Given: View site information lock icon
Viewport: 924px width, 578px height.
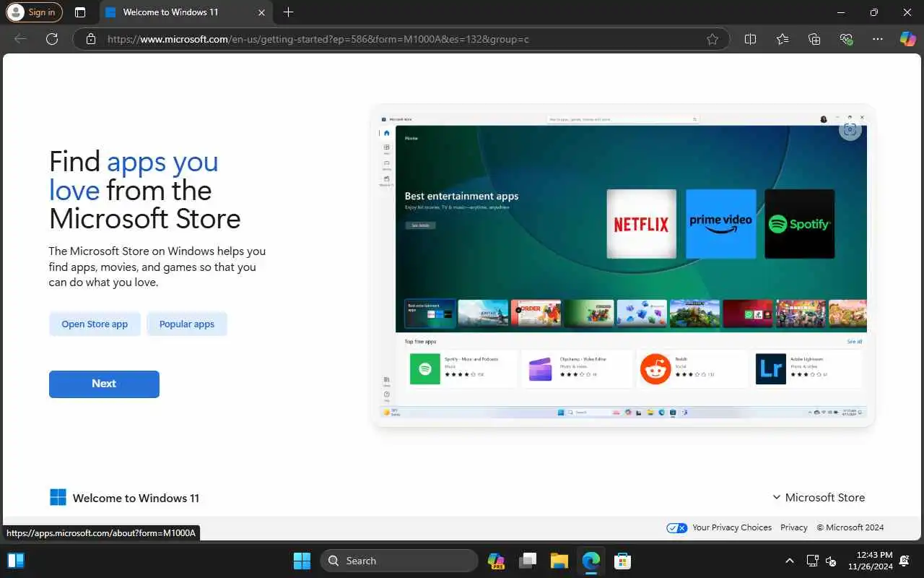Looking at the screenshot, I should (91, 39).
